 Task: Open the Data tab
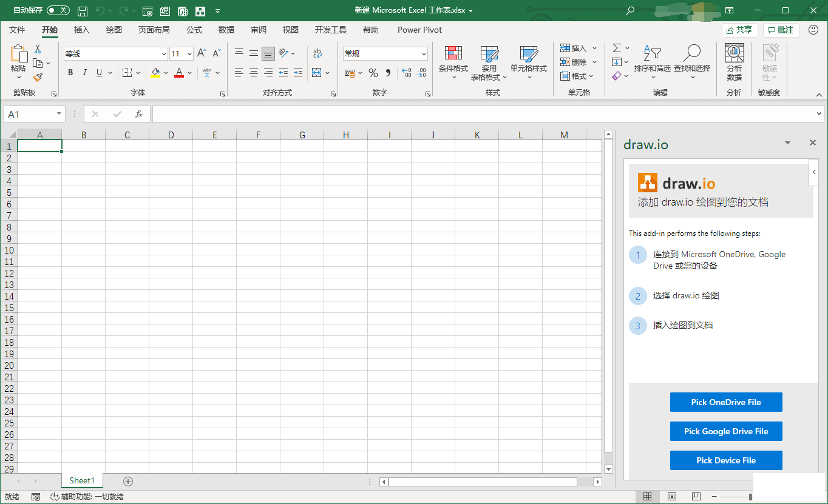coord(226,30)
